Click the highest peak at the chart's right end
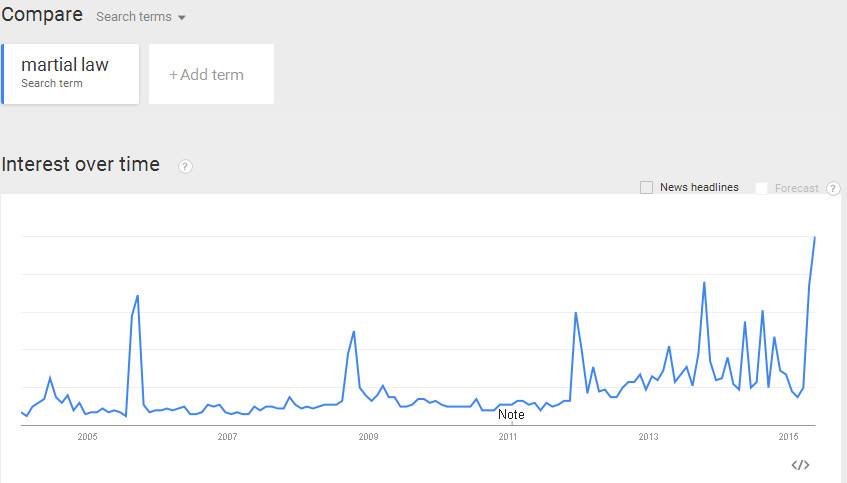 815,237
